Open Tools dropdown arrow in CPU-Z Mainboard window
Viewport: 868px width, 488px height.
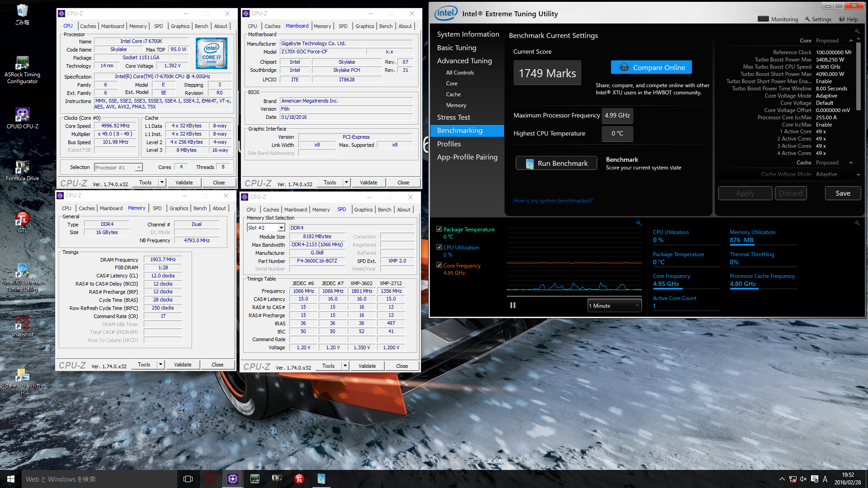coord(346,183)
